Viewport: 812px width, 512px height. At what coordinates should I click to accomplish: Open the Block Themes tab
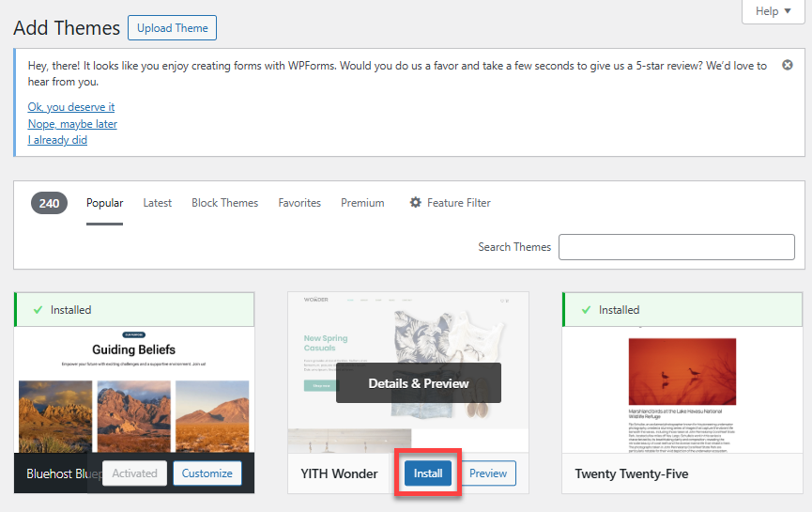coord(224,203)
